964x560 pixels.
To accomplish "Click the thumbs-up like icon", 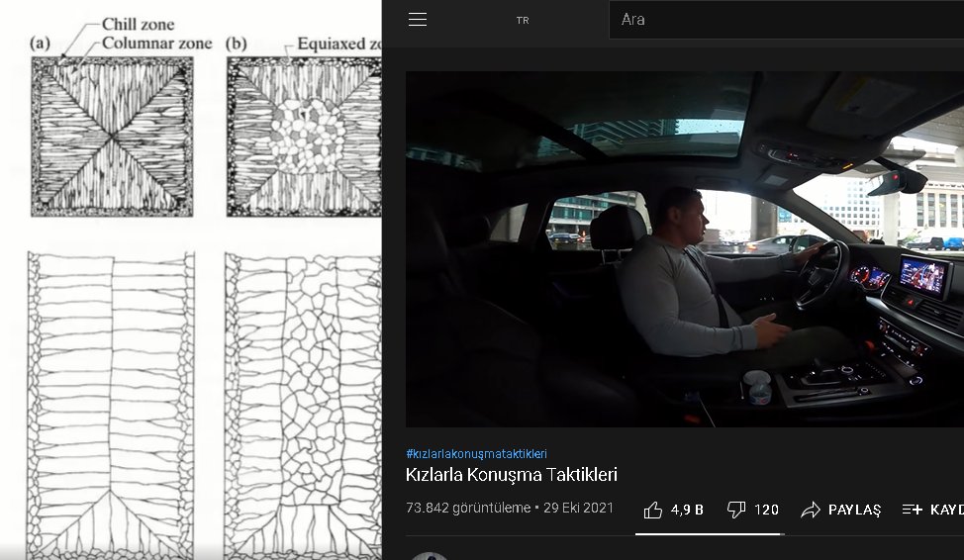I will coord(653,510).
